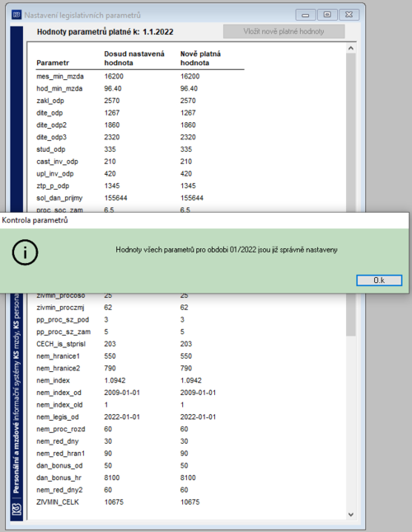Click the current value 155644 for sol_dan_prijmy
This screenshot has height=532, width=412.
[115, 198]
